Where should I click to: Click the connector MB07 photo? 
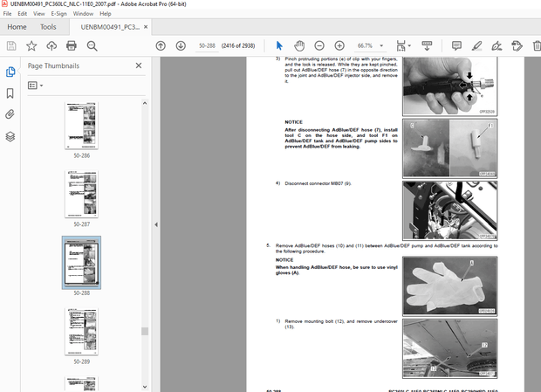(450, 210)
